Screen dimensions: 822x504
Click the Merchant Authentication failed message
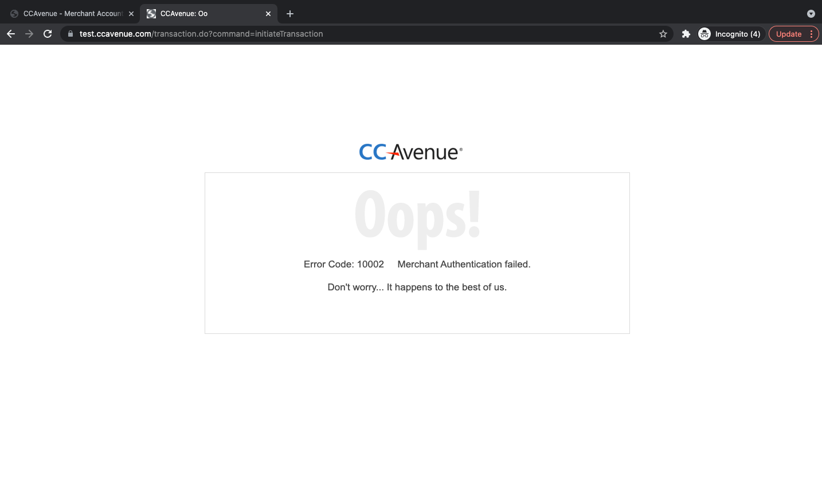[x=464, y=264]
